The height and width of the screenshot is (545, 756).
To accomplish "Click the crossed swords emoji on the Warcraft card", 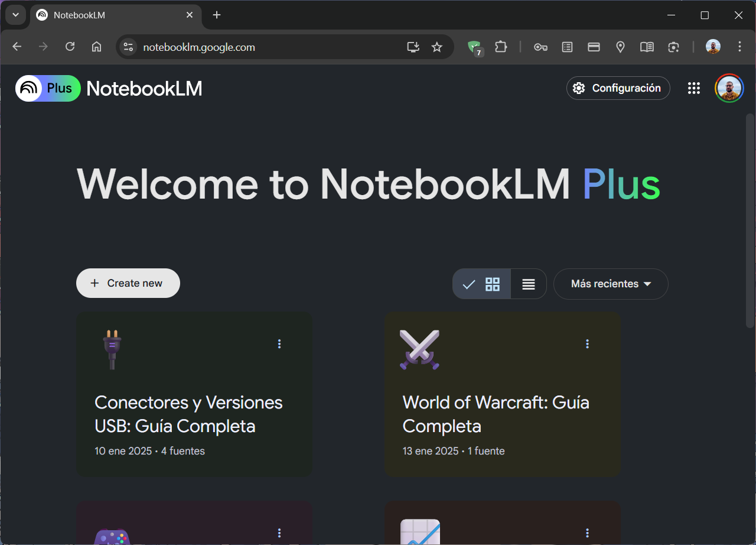I will [419, 349].
